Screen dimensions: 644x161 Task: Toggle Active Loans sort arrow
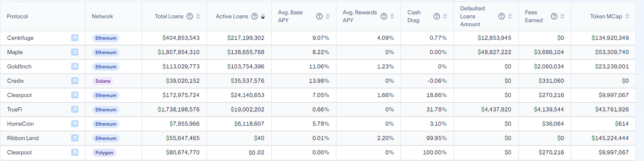pyautogui.click(x=263, y=17)
